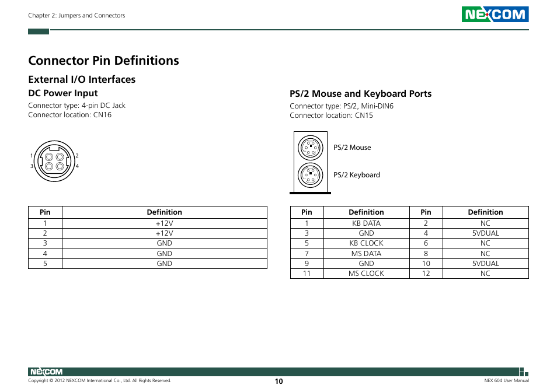Click the page number '10' in footer
Viewport: 557px width, 392px height.
tap(279, 381)
